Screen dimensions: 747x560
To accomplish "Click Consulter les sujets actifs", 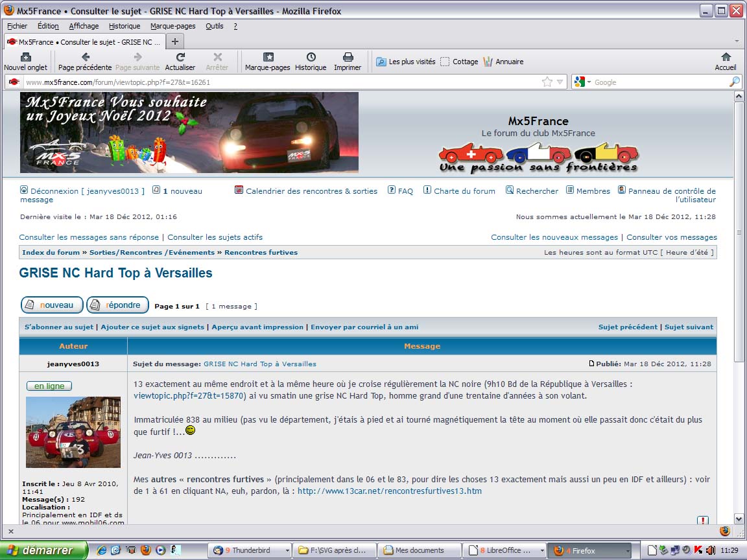I will click(215, 237).
